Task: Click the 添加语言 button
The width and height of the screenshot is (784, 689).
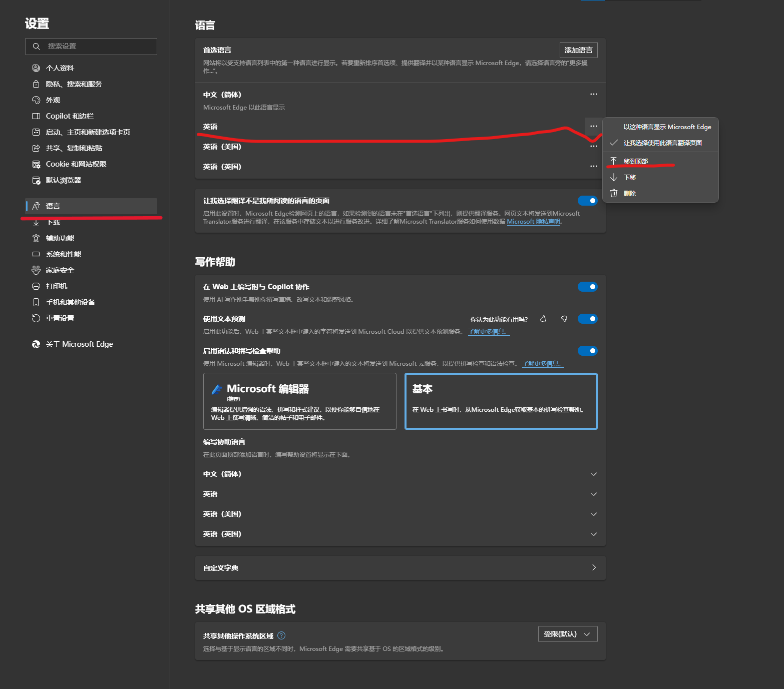Action: pos(578,50)
